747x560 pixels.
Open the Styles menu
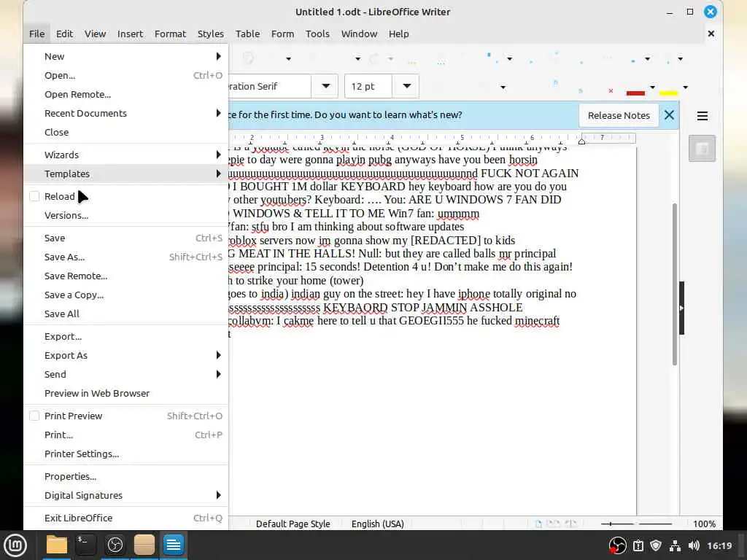[211, 34]
